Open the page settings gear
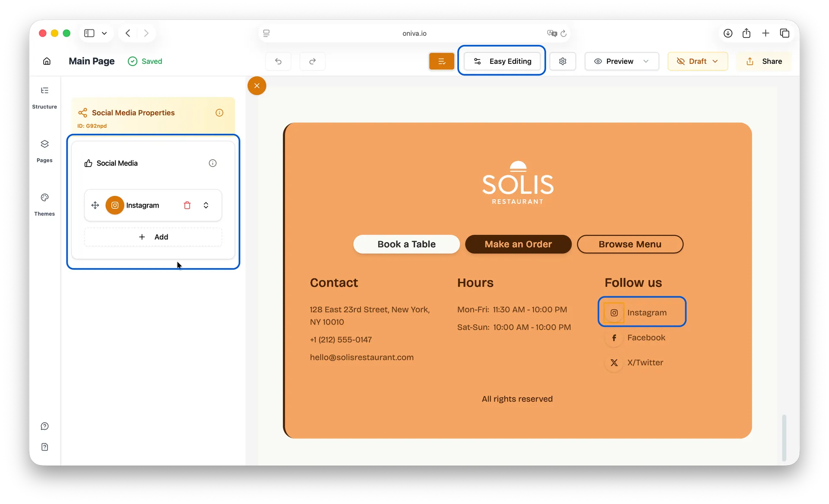The width and height of the screenshot is (829, 504). tap(562, 61)
